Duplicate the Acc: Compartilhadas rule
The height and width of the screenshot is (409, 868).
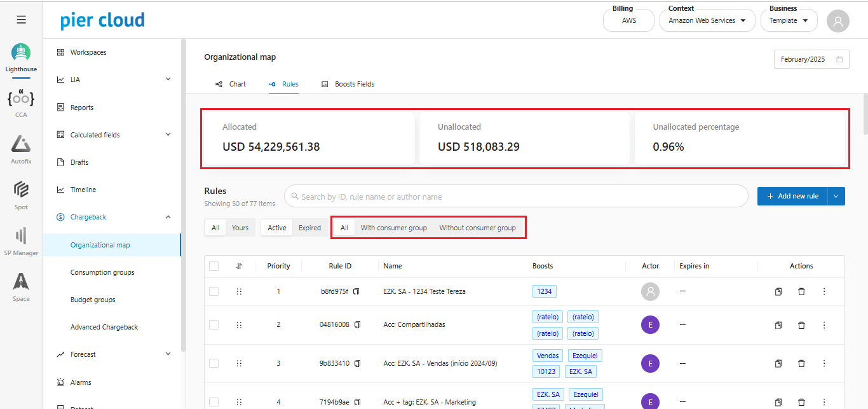pos(778,325)
